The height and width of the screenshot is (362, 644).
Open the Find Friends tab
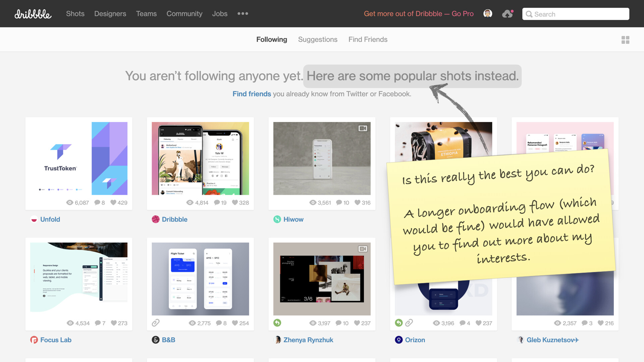pos(368,40)
